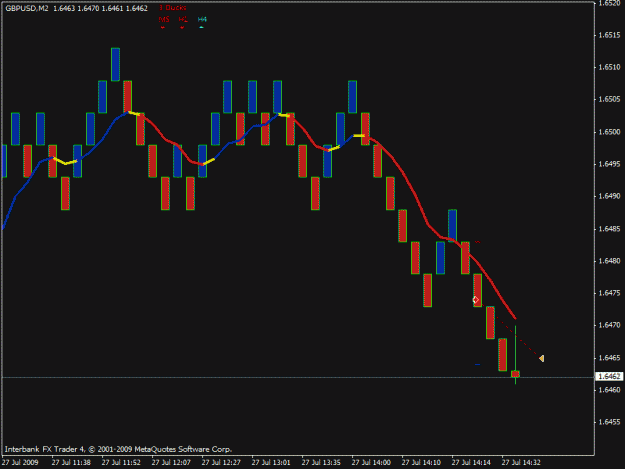Click the 1.6480 price axis label
625x469 pixels.
point(609,261)
